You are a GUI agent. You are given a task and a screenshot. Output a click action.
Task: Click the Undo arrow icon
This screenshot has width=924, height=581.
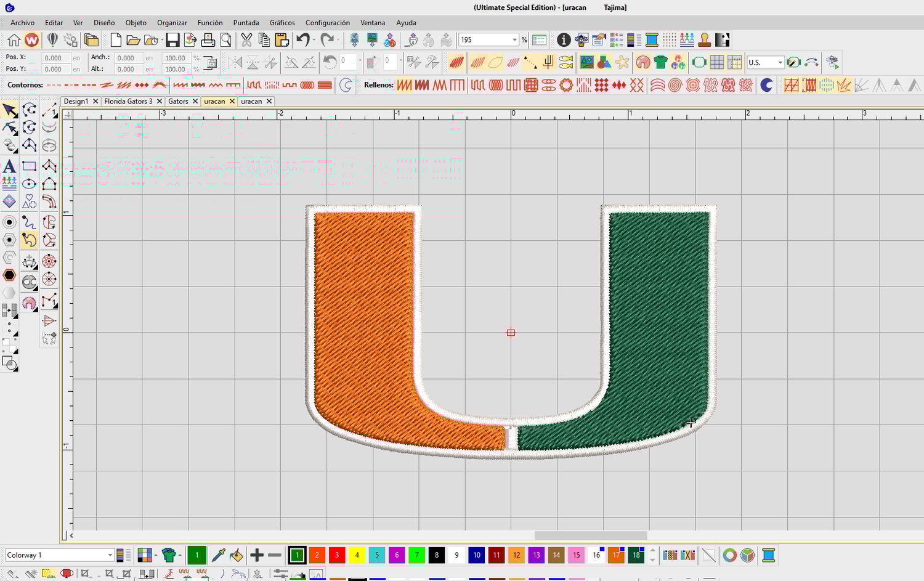[302, 40]
